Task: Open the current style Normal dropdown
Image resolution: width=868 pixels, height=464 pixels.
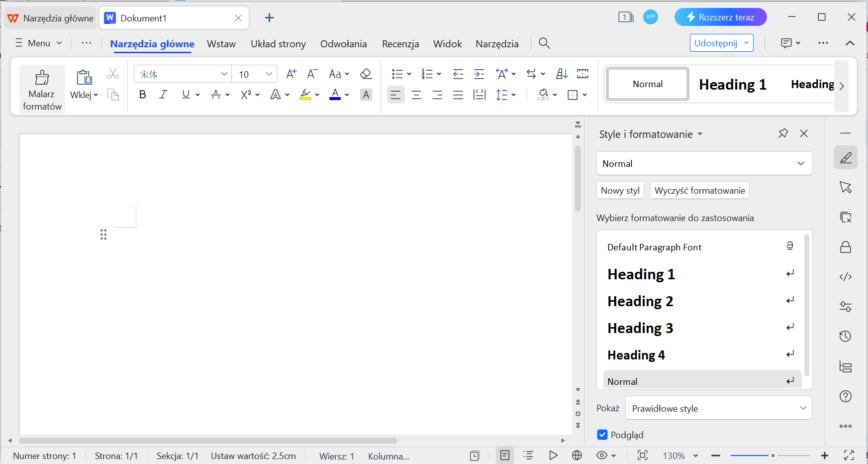Action: 704,163
